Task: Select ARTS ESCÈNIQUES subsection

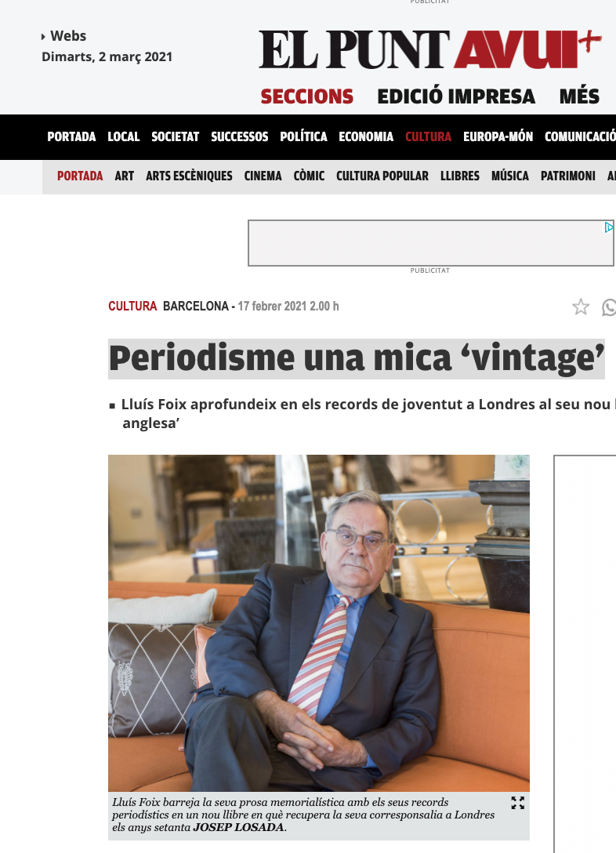Action: coord(189,176)
